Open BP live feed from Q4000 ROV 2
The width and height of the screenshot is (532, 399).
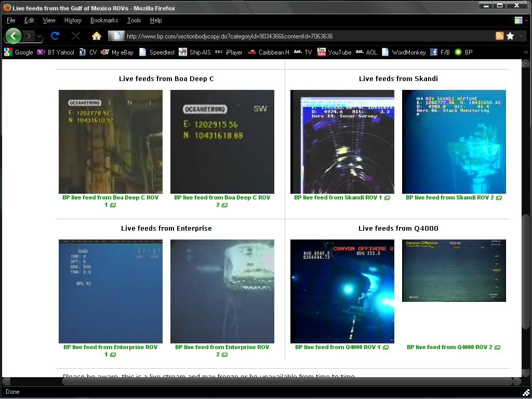click(453, 347)
